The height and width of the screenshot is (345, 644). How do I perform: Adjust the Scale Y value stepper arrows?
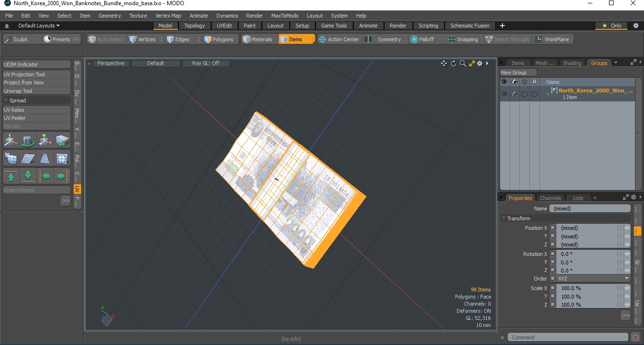tap(627, 297)
